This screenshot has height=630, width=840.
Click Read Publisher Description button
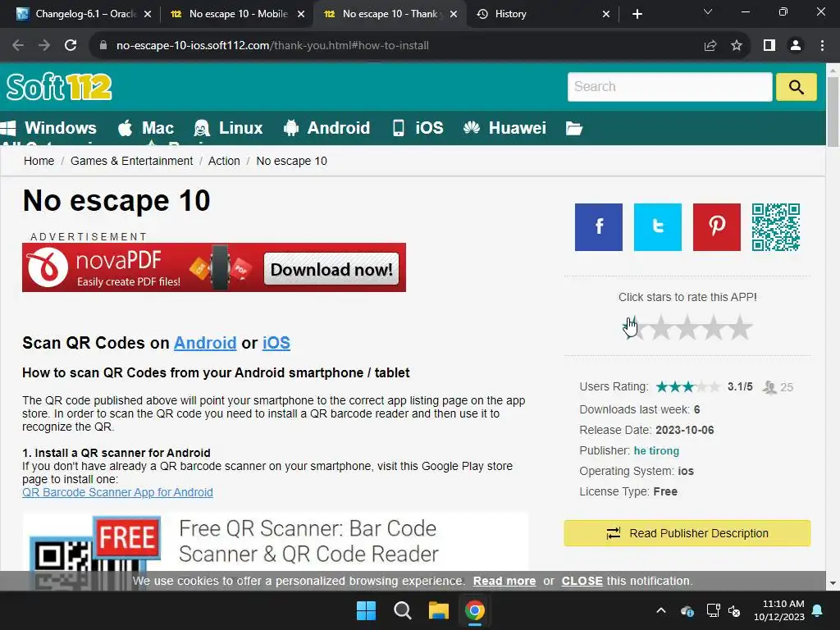[x=687, y=533]
